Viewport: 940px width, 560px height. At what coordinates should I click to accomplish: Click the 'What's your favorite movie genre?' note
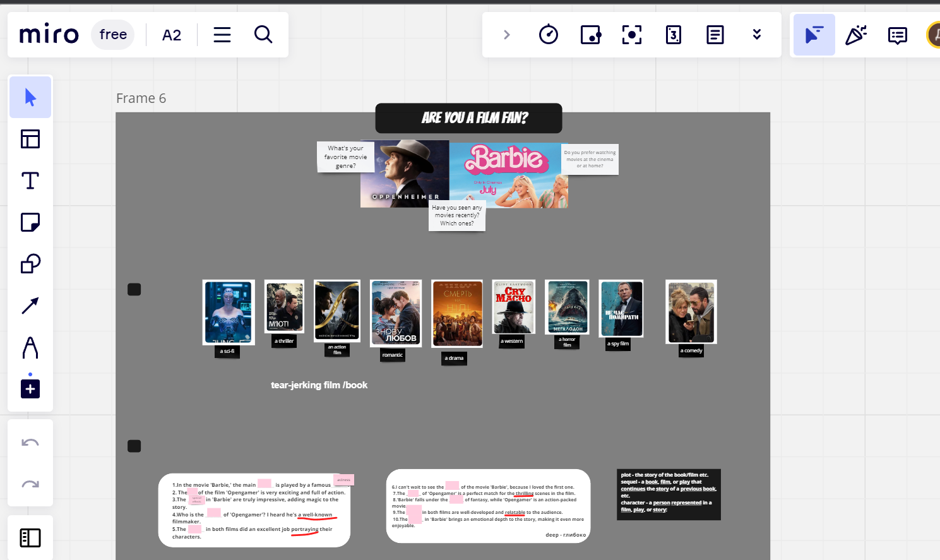pyautogui.click(x=345, y=157)
